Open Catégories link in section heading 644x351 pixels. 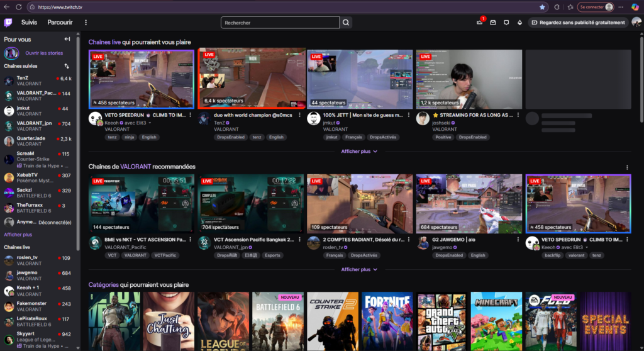click(104, 285)
